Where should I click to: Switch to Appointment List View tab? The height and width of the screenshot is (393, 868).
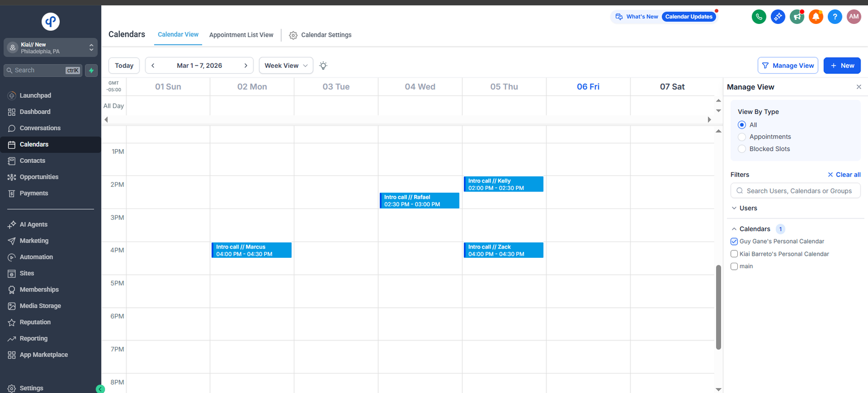241,35
